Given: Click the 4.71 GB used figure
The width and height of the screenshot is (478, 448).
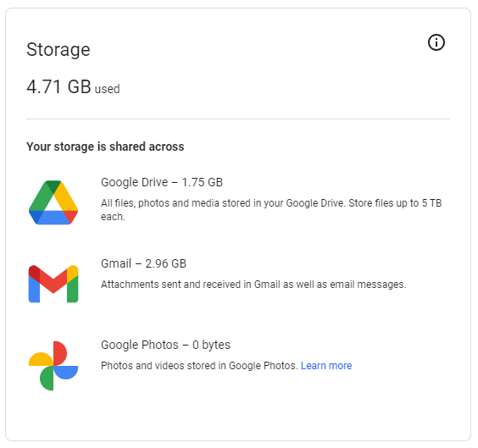Looking at the screenshot, I should pos(73,86).
